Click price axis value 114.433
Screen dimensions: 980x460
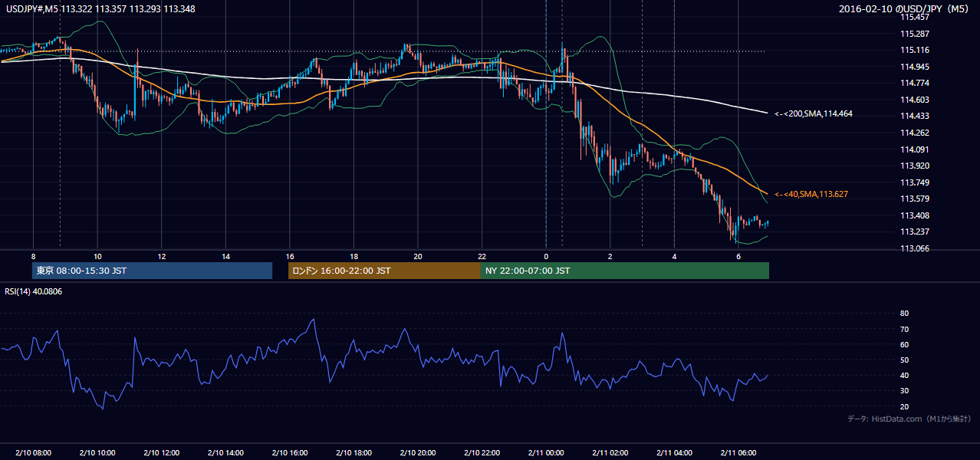tap(915, 116)
